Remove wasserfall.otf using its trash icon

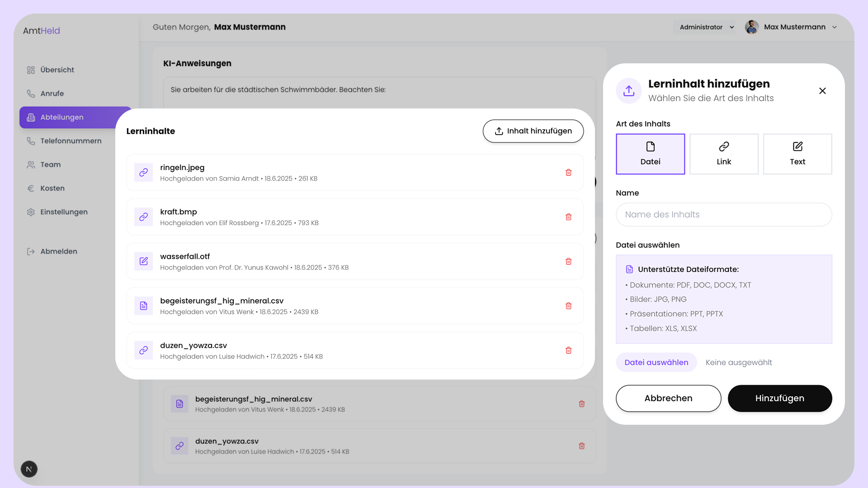click(568, 262)
